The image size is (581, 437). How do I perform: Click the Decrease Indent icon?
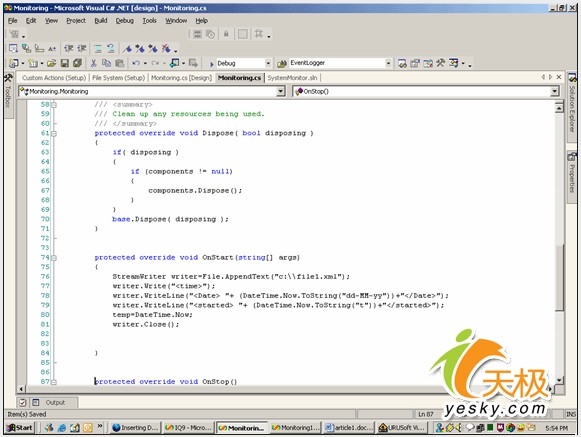69,49
